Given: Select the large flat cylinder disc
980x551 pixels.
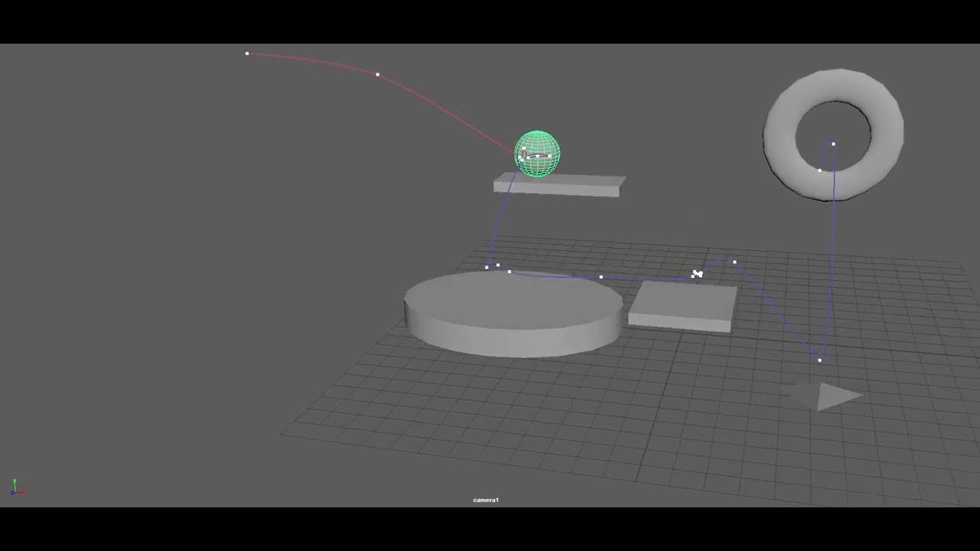Looking at the screenshot, I should (513, 315).
